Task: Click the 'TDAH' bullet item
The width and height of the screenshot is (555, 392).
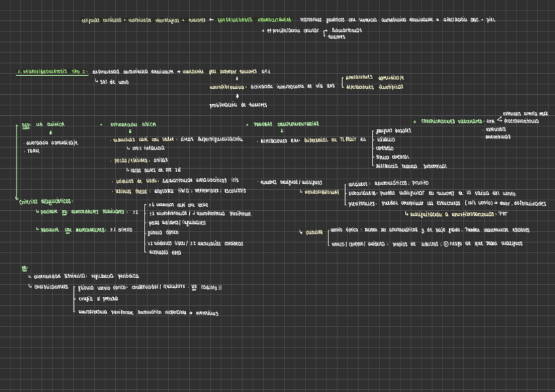Action: (x=33, y=151)
